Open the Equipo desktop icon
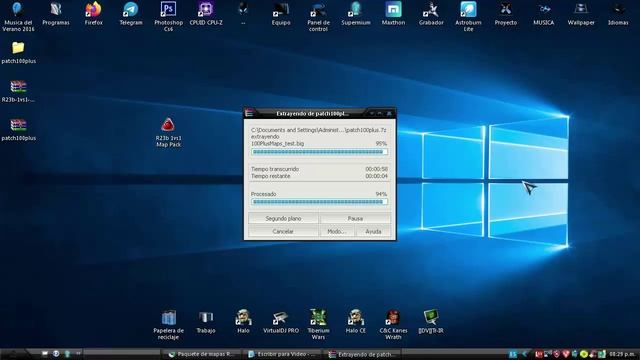 point(281,13)
